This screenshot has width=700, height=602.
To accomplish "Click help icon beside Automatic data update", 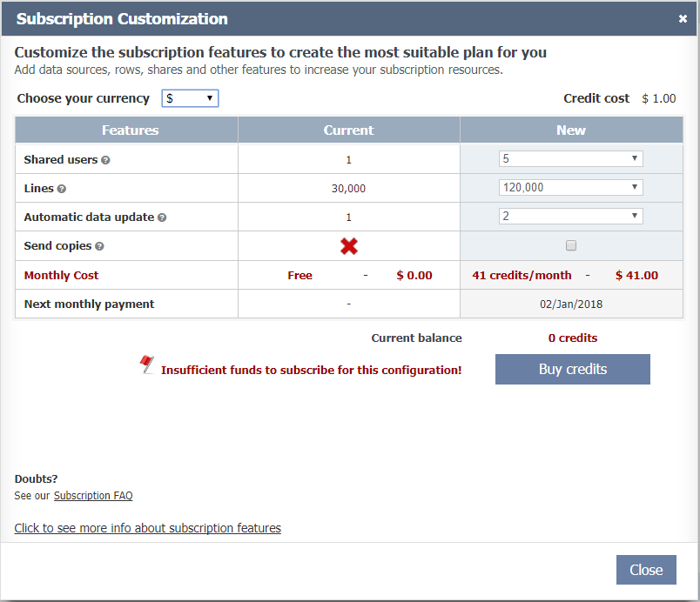I will pyautogui.click(x=162, y=217).
